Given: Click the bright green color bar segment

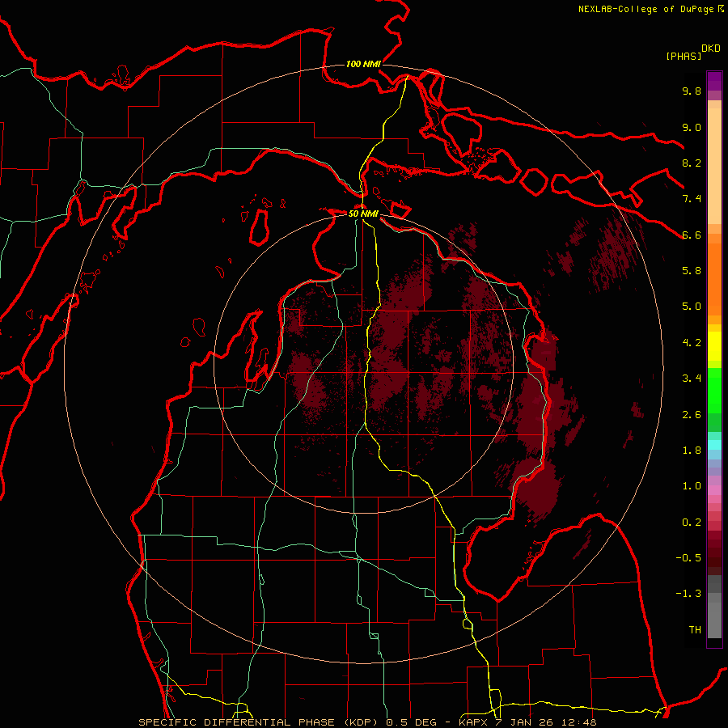Looking at the screenshot, I should (714, 390).
